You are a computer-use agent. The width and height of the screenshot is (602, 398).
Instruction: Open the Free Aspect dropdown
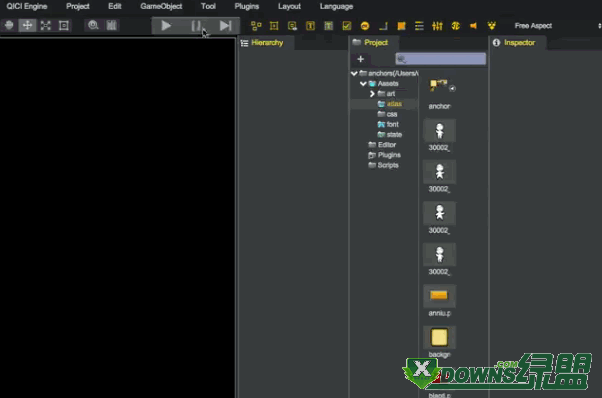[557, 26]
